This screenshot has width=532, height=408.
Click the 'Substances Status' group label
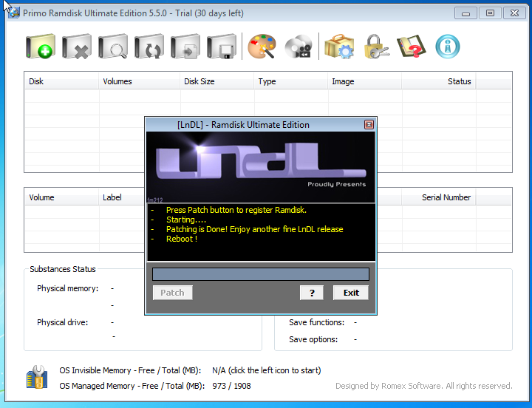coord(63,269)
